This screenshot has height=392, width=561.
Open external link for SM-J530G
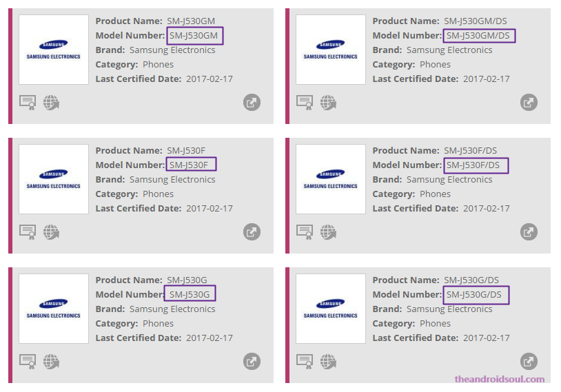coord(252,361)
